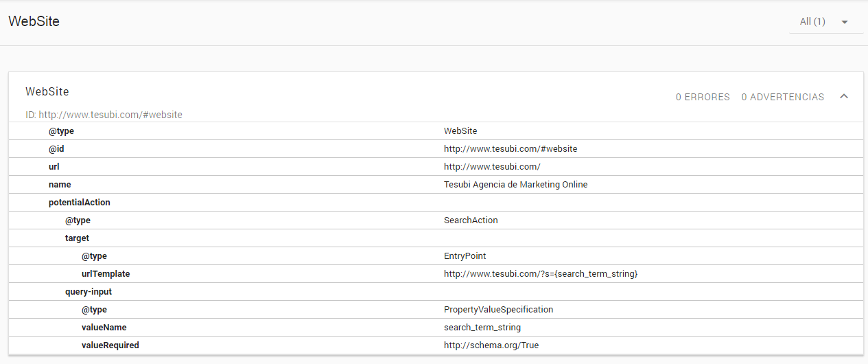Select the urlTemplate search_term_string URL value
Screen dimensions: 868x364
tap(541, 273)
